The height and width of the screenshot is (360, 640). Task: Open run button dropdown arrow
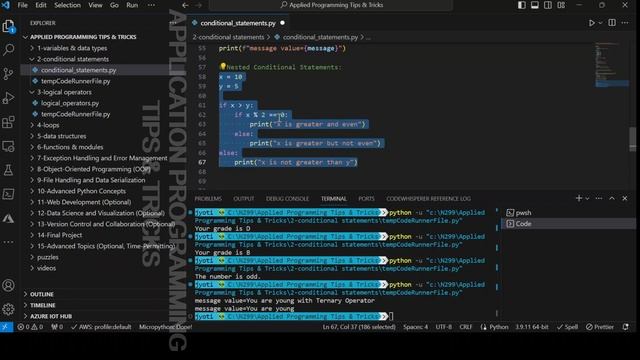point(600,23)
